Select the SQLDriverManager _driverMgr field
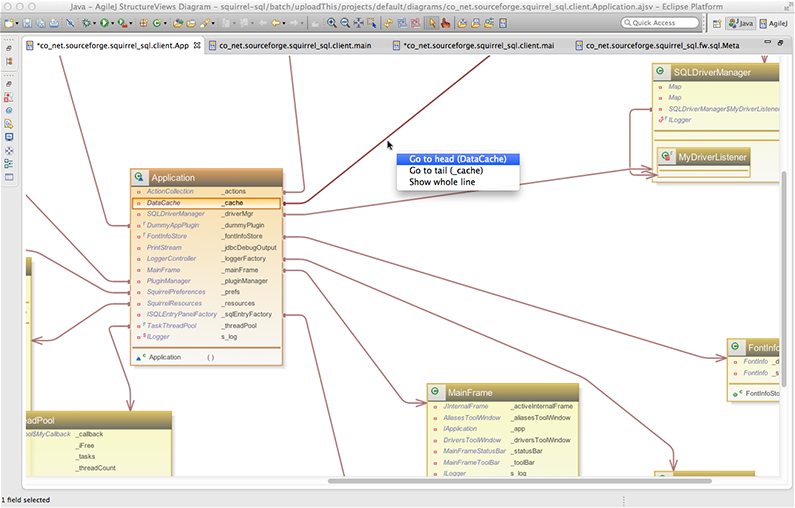This screenshot has height=508, width=795. point(206,214)
